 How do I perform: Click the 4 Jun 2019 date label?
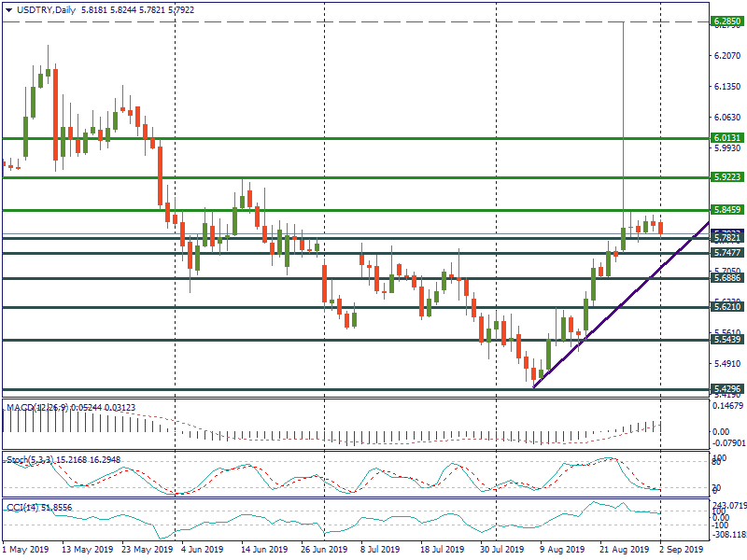pos(201,551)
